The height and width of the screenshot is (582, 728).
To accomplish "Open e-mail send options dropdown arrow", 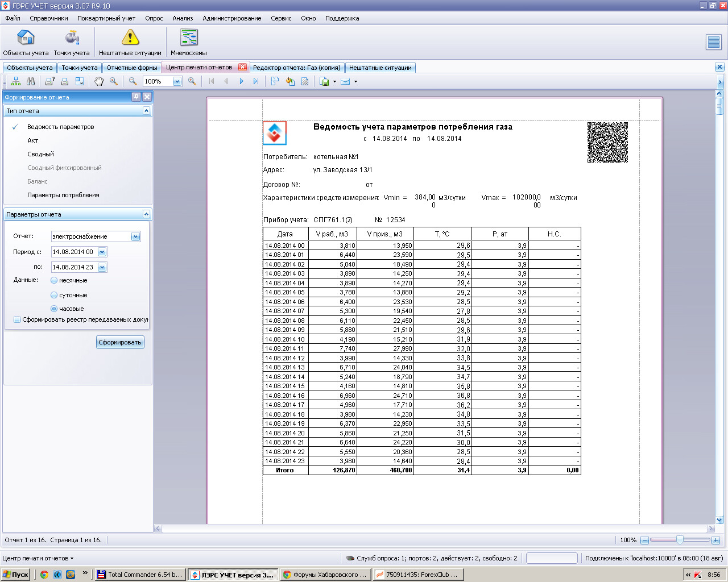I will [355, 81].
